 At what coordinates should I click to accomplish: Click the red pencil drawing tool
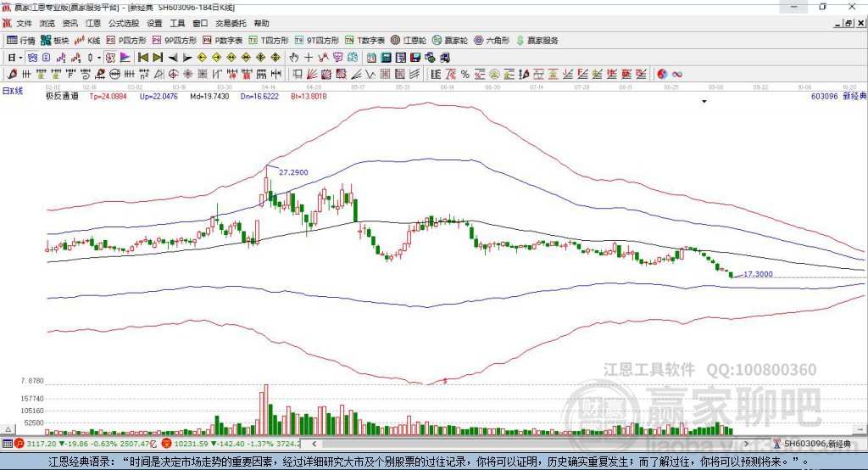pyautogui.click(x=12, y=74)
